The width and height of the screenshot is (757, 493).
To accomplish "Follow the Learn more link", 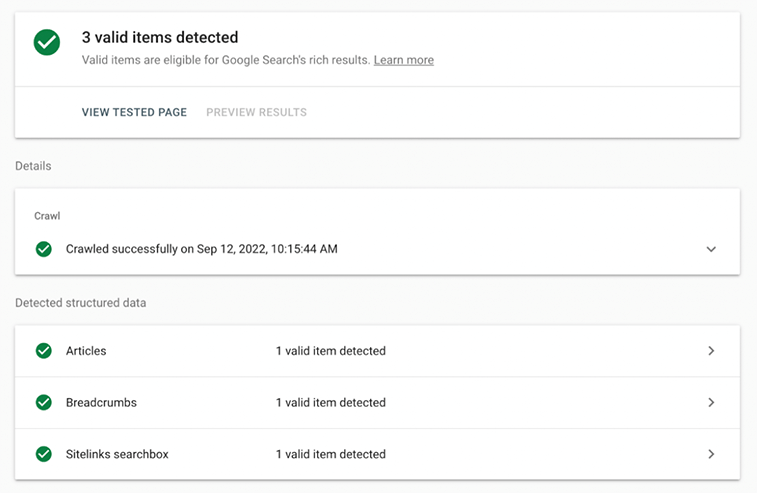I will pos(404,60).
